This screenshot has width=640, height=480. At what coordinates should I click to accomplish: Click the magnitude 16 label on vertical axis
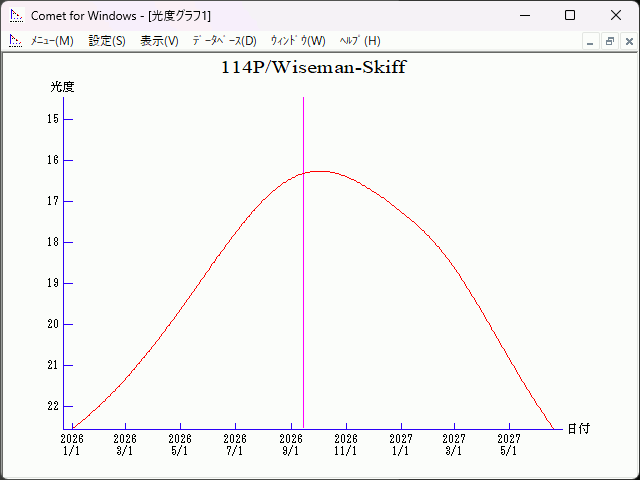pos(53,160)
